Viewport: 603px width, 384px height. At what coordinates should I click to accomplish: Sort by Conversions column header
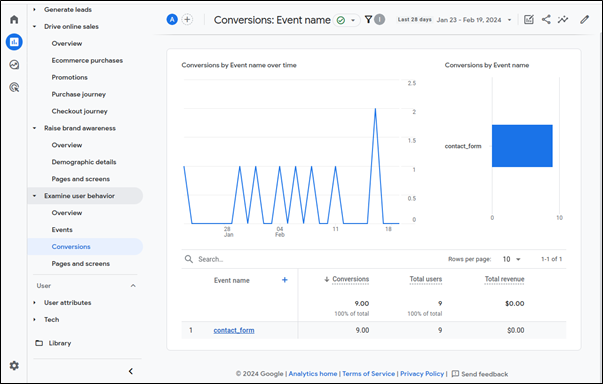(350, 279)
